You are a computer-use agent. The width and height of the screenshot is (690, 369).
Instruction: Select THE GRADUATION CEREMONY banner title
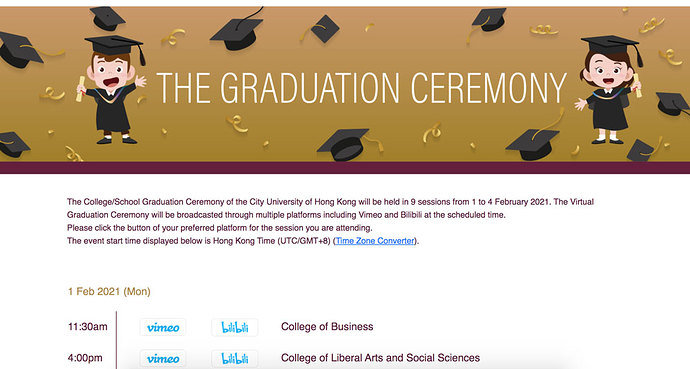coord(361,88)
